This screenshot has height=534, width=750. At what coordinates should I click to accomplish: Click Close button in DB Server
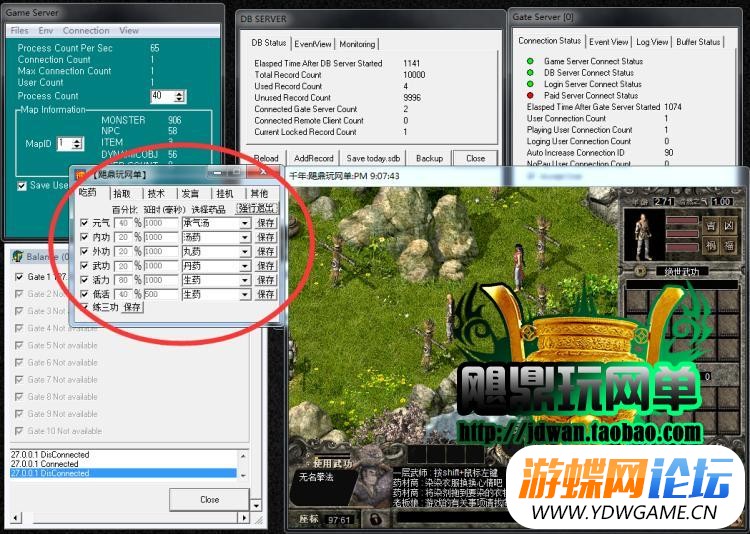click(475, 158)
